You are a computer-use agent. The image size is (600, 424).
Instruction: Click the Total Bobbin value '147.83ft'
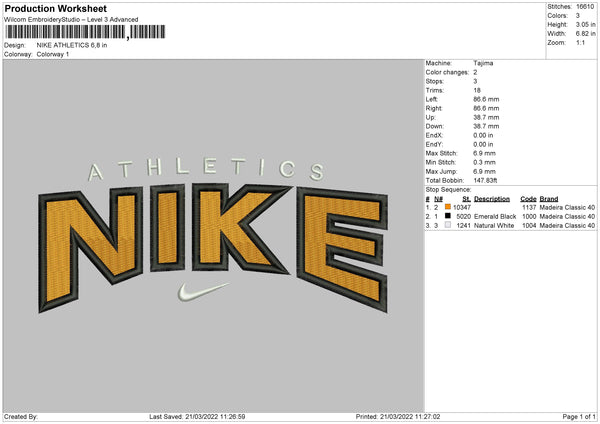[485, 181]
